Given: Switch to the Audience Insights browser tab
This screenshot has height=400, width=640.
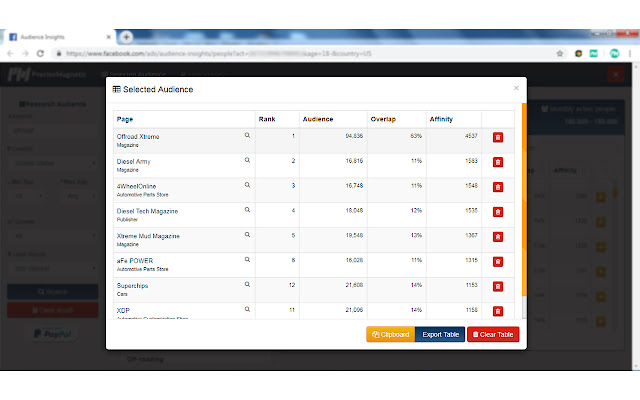Looking at the screenshot, I should (x=60, y=36).
